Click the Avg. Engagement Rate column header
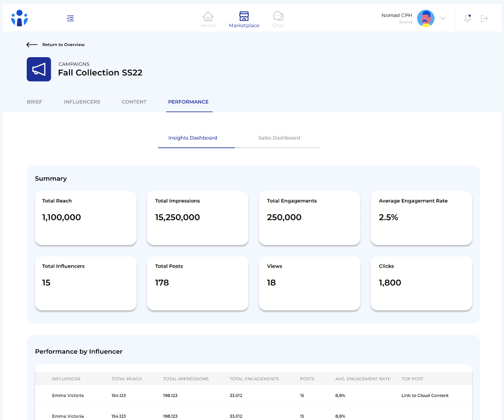The height and width of the screenshot is (420, 504). (362, 379)
